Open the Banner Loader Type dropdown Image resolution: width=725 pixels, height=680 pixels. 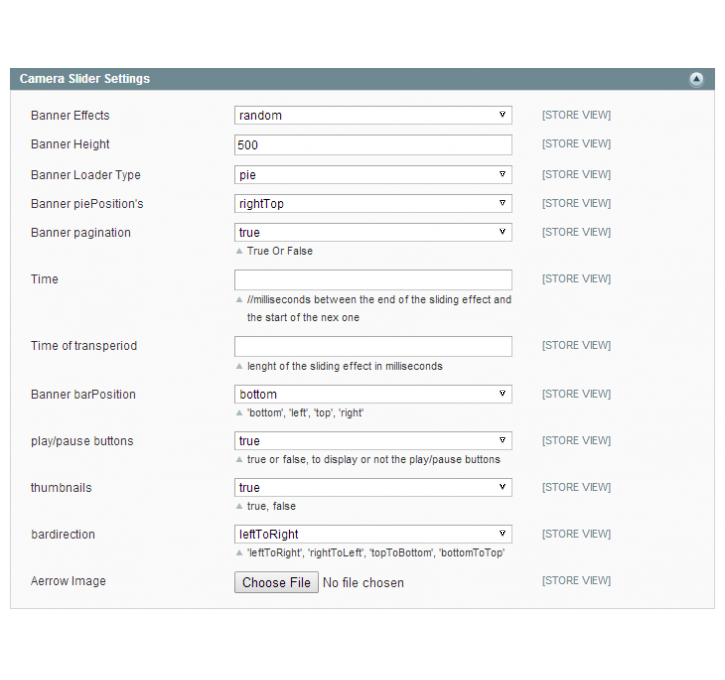pyautogui.click(x=373, y=175)
